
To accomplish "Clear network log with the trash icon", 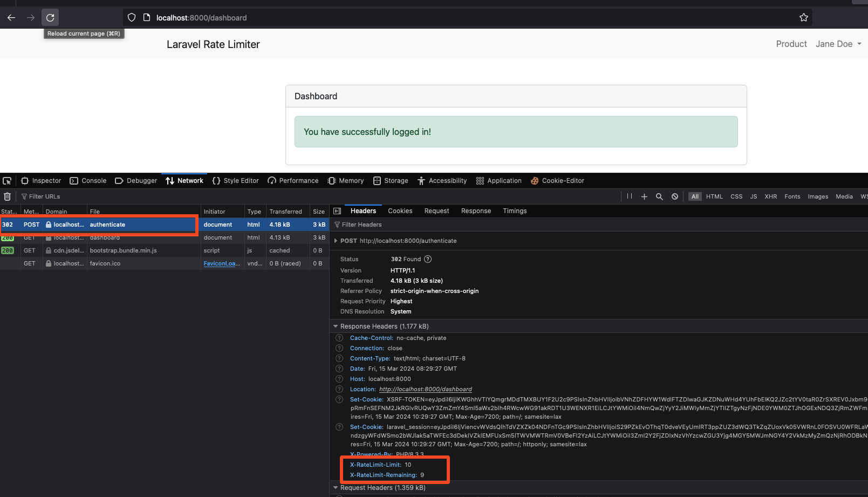I will (x=8, y=196).
